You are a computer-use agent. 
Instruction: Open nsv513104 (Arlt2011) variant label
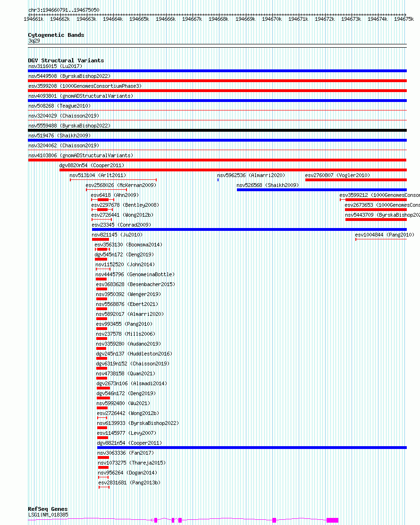(98, 176)
